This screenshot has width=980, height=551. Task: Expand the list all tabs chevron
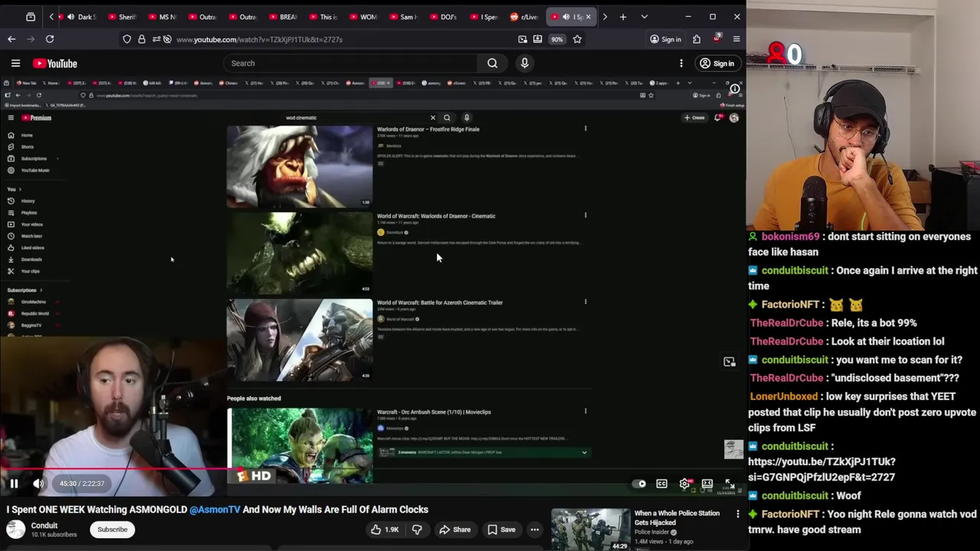click(644, 17)
